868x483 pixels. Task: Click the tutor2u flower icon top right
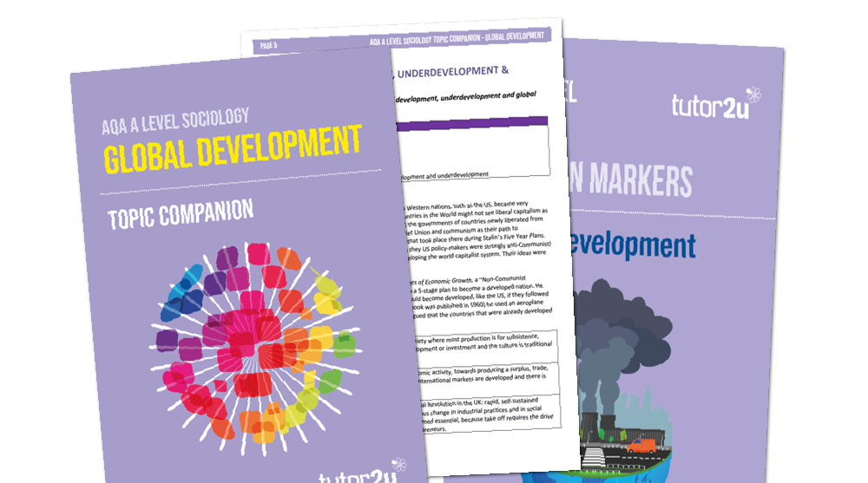click(754, 94)
